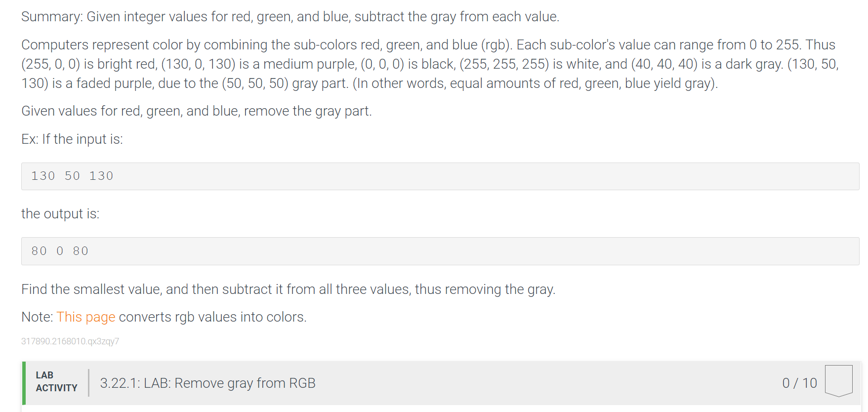Viewport: 868px width, 412px height.
Task: Click the "0" value in output example
Action: coord(60,251)
